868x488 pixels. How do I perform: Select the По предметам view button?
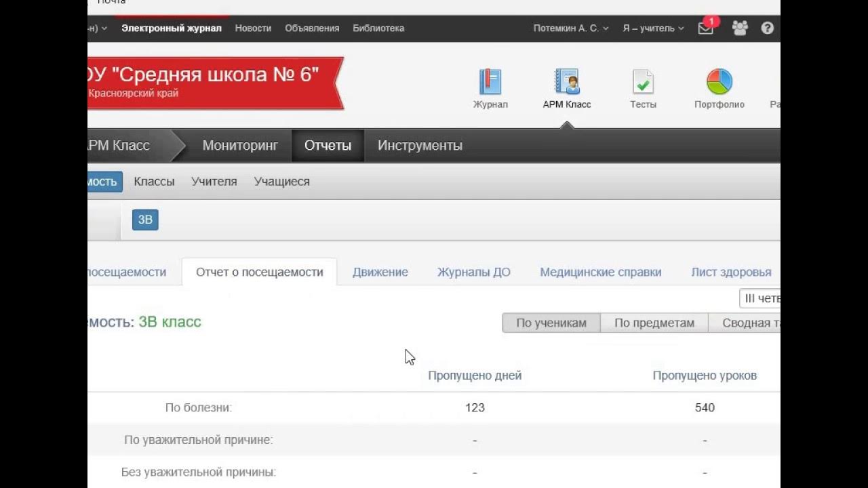654,323
